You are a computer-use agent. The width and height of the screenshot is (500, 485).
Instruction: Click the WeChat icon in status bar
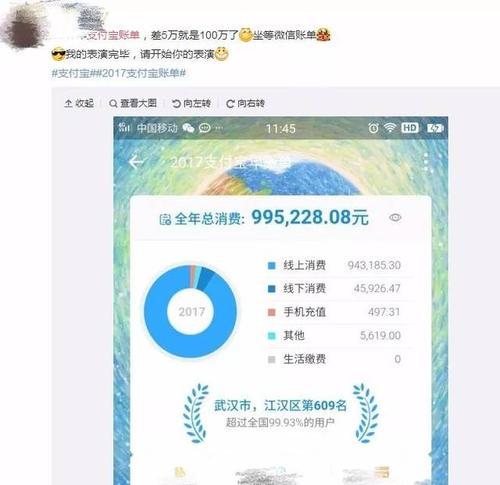pyautogui.click(x=188, y=128)
